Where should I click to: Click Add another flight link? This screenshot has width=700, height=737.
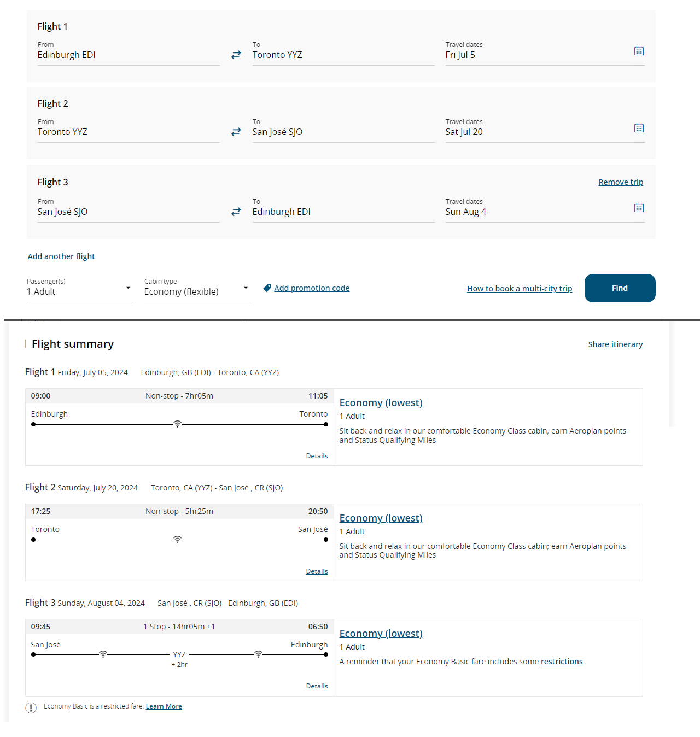coord(61,256)
